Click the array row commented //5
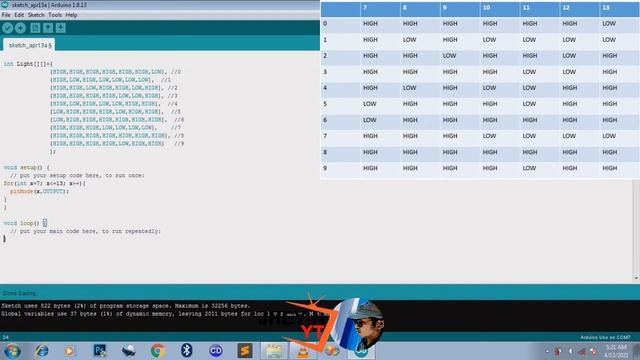This screenshot has height=360, width=640. click(115, 112)
